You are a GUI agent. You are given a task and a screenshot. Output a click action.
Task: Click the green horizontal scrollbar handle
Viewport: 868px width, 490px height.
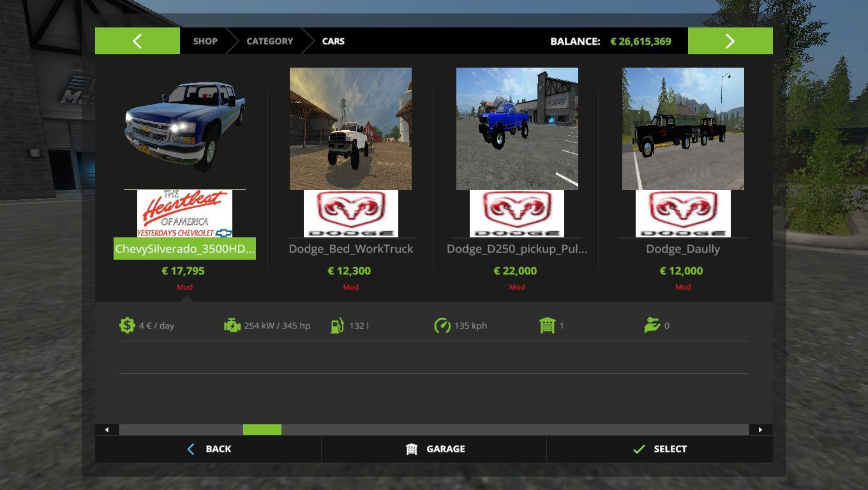pyautogui.click(x=262, y=430)
